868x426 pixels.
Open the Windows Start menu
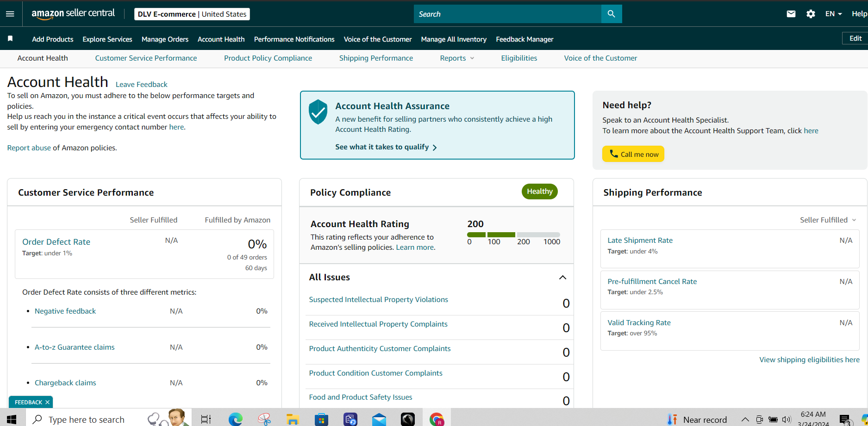(x=12, y=419)
